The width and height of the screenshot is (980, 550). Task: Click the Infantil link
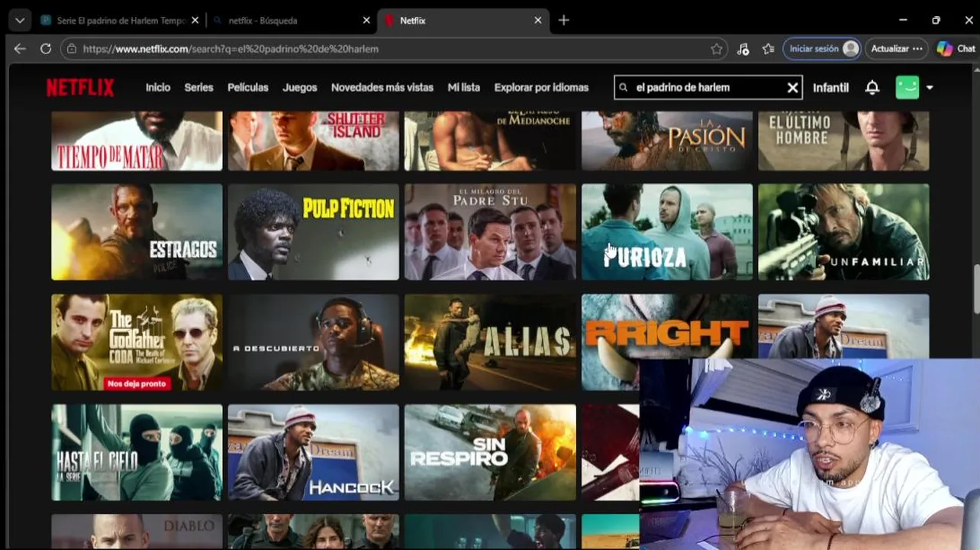[x=830, y=88]
